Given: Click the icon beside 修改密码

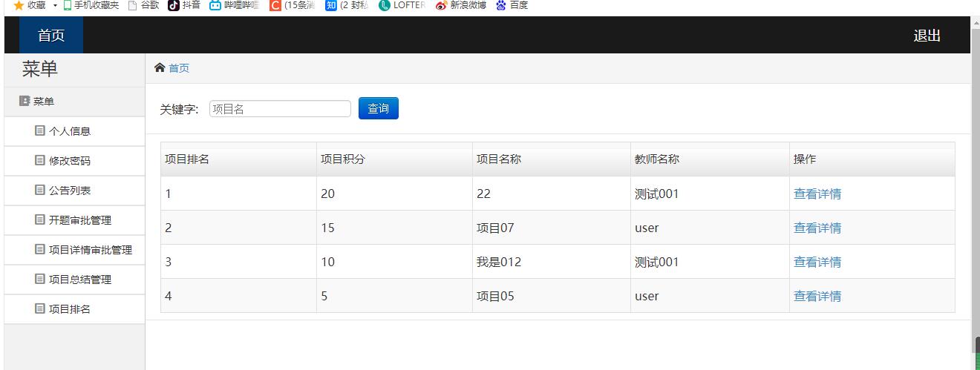Looking at the screenshot, I should click(x=40, y=160).
